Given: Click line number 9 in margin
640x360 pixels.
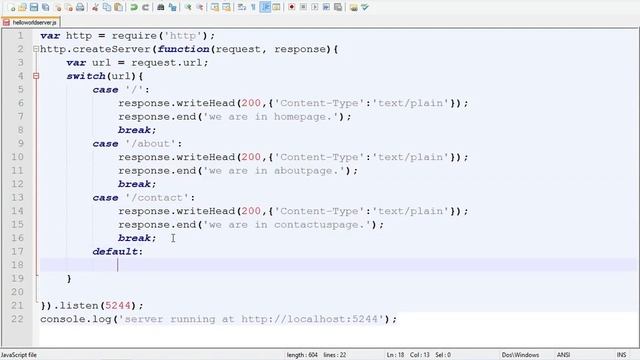Looking at the screenshot, I should [x=20, y=143].
